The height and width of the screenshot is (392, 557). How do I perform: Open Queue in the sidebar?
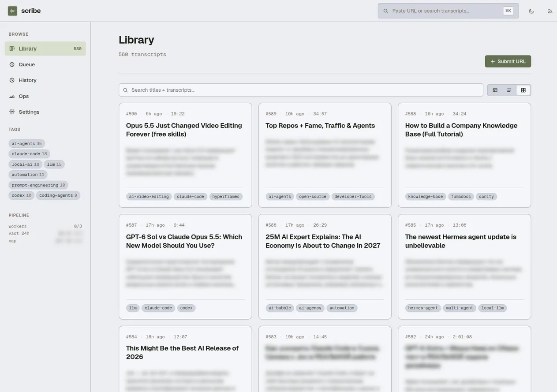click(45, 64)
